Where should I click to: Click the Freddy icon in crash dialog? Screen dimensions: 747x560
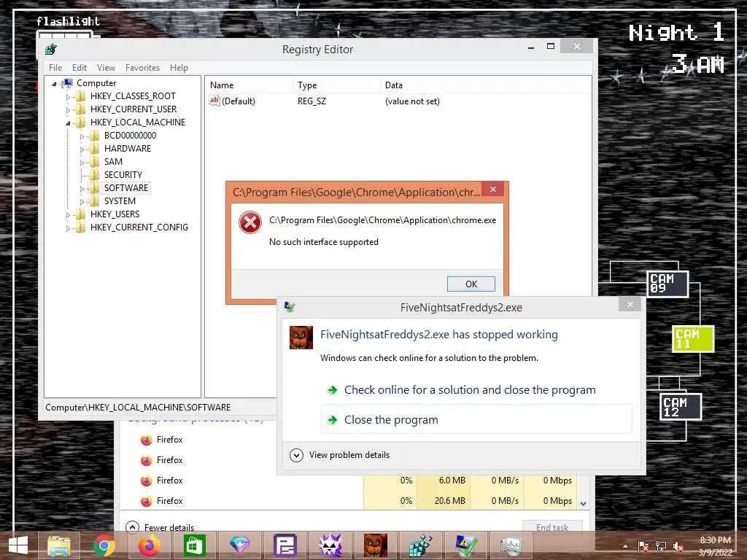click(x=301, y=337)
